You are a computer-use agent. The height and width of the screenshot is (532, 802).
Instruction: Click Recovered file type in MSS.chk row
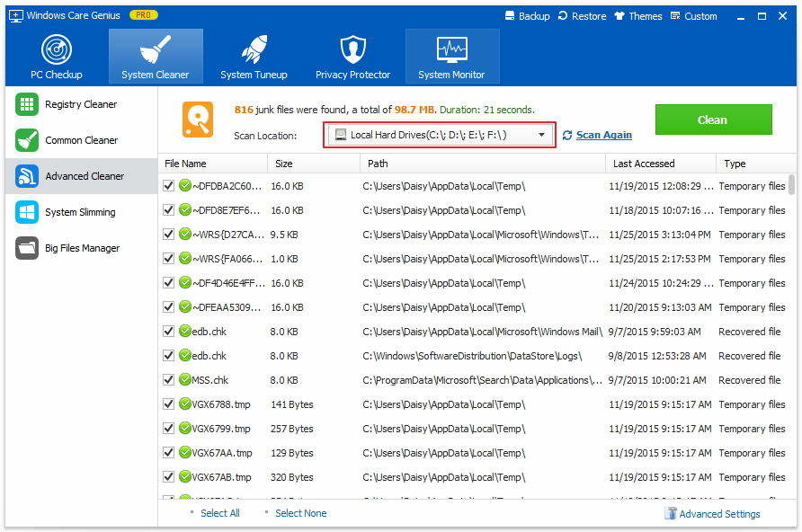[749, 380]
